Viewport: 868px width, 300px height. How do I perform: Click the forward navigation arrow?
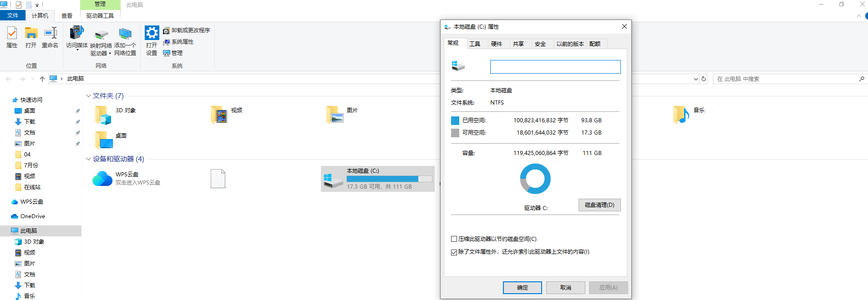tap(22, 79)
